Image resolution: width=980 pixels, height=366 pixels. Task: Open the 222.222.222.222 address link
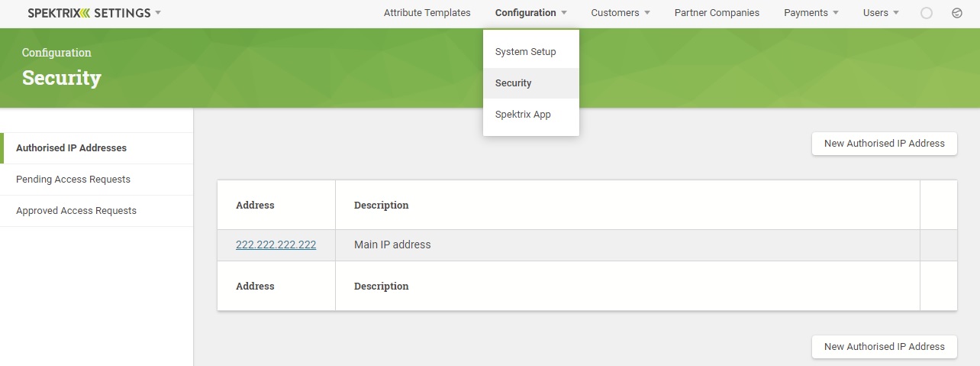coord(276,245)
